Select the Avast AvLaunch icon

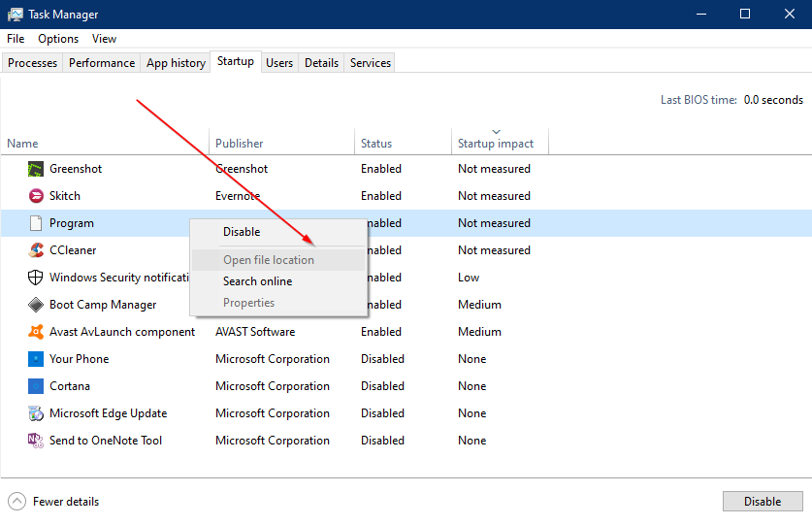click(36, 332)
